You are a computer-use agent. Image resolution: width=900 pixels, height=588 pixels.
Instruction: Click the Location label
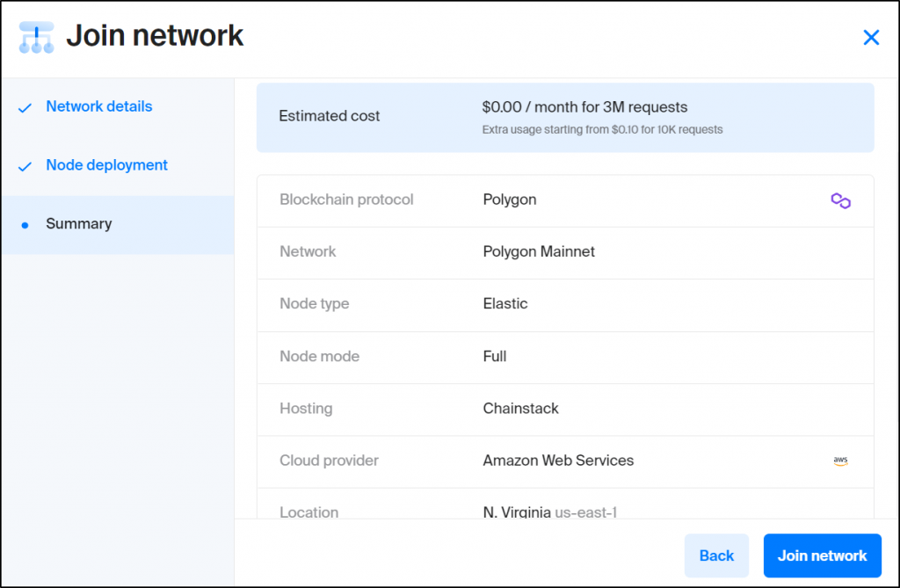[308, 512]
